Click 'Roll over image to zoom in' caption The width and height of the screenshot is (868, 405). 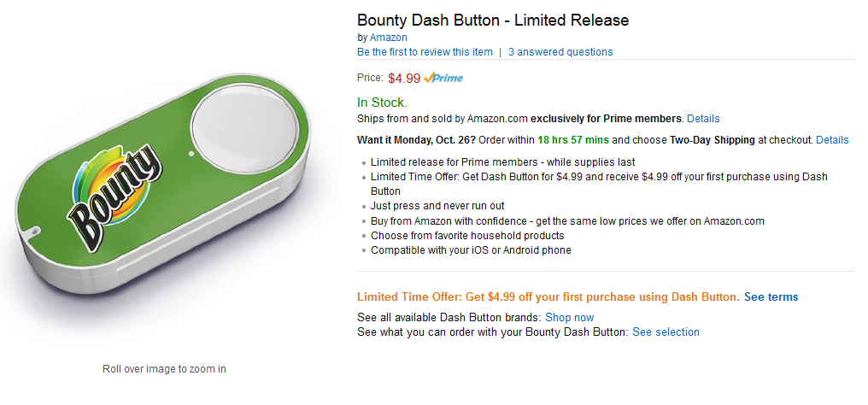(164, 369)
